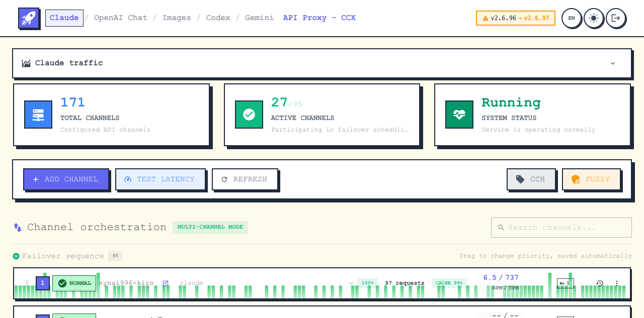Click the 100% success rate badge

coord(368,283)
